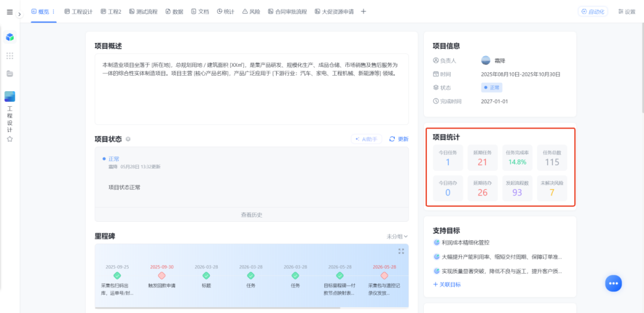Viewport: 644px width, 313px height.
Task: Click the 完成时间 value 2027-01-01
Action: [x=494, y=101]
